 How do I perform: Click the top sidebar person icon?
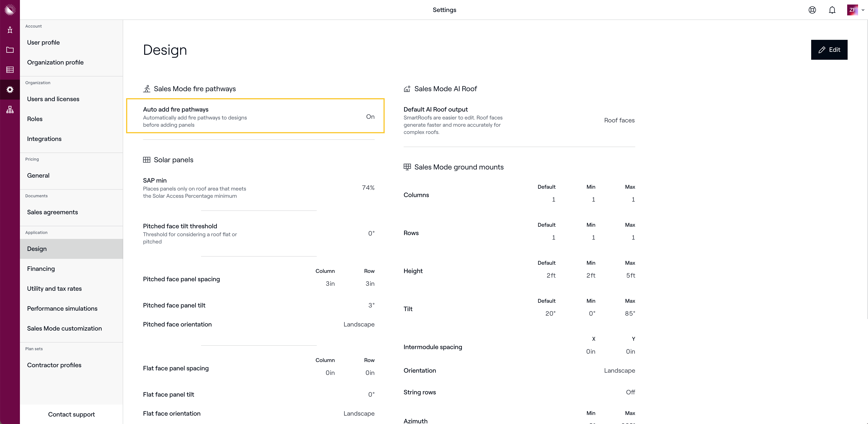pos(10,30)
